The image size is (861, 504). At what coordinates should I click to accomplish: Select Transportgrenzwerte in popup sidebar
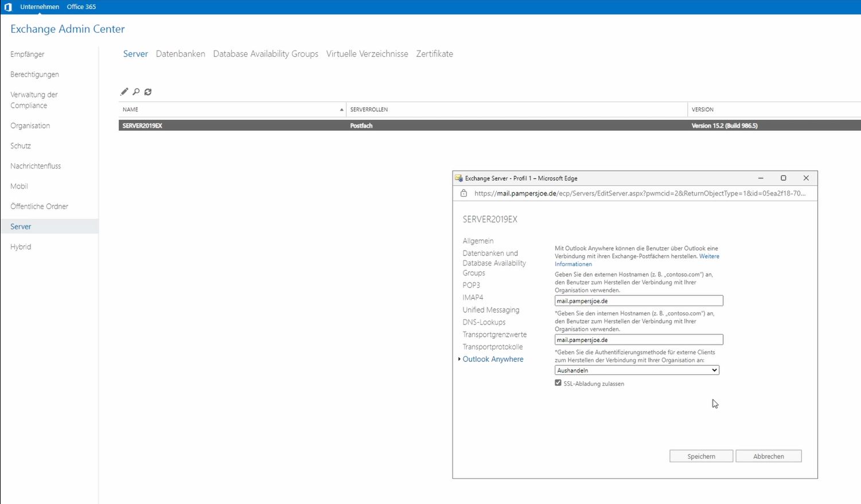coord(494,335)
